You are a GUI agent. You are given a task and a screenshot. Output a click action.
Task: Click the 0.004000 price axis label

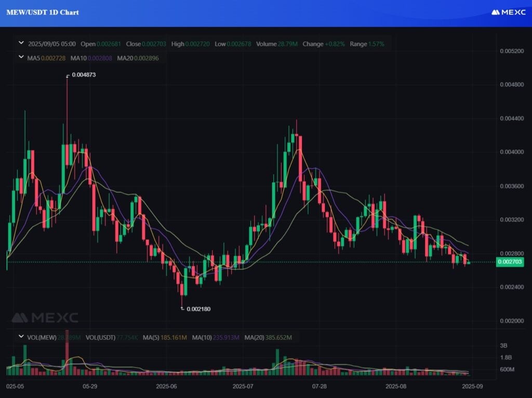(x=512, y=152)
